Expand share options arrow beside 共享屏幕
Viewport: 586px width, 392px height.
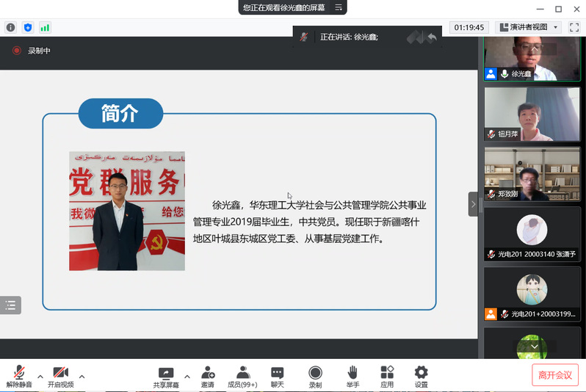click(x=187, y=377)
